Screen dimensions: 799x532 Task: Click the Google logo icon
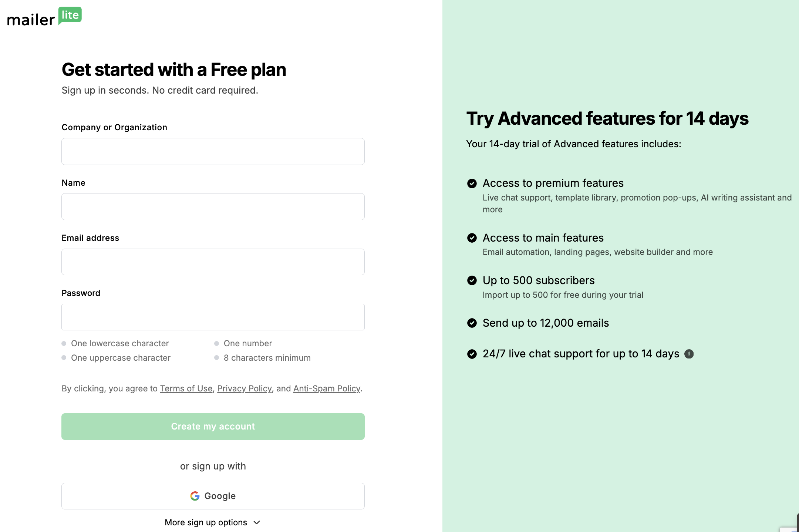[x=195, y=496]
